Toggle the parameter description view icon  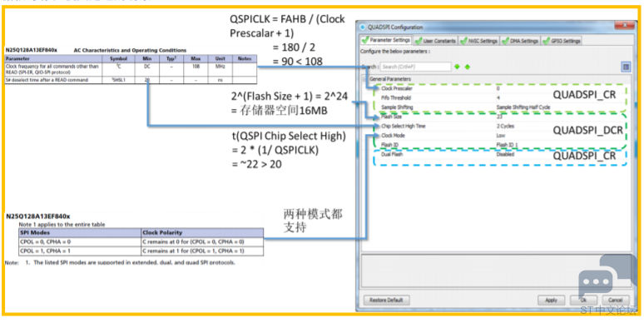626,67
